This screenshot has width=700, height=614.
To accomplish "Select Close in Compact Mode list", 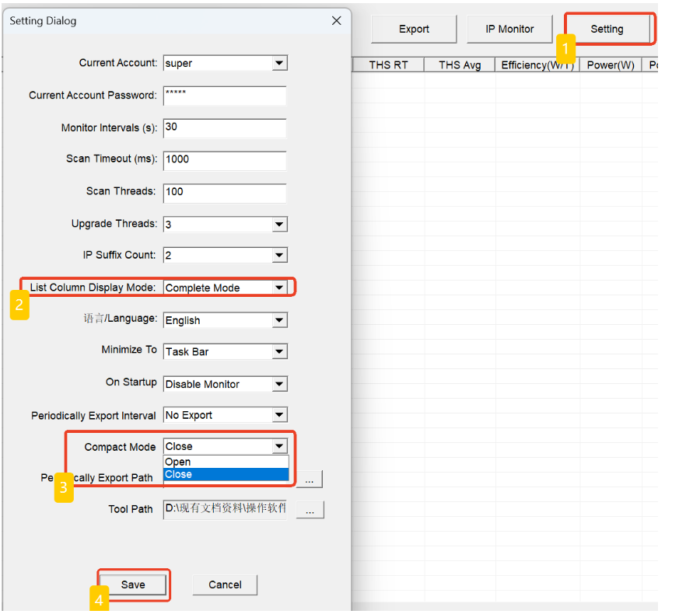I will pos(226,474).
